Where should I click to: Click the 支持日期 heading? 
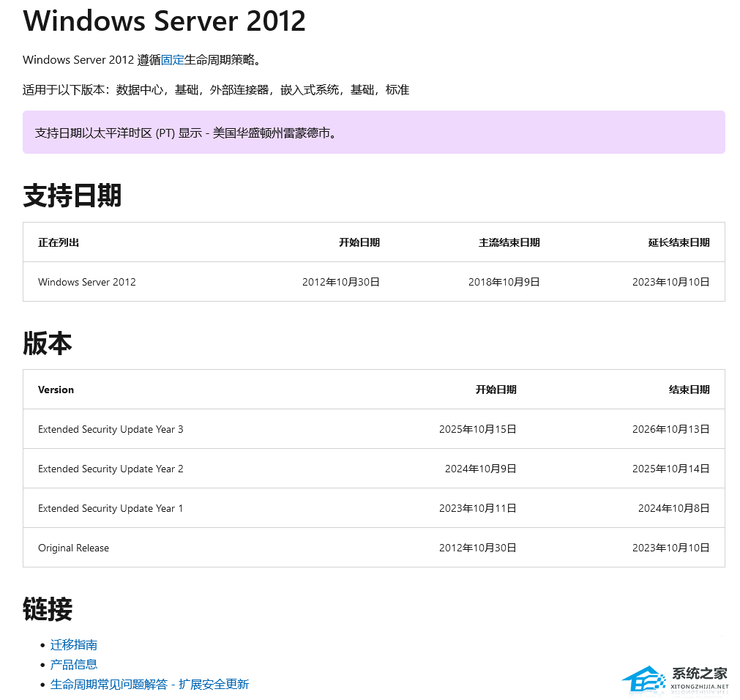(x=72, y=196)
